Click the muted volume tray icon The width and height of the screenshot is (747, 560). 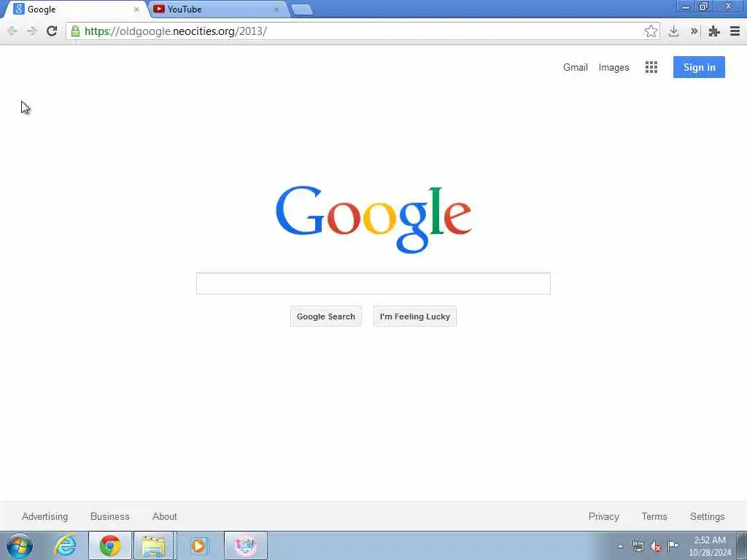656,547
